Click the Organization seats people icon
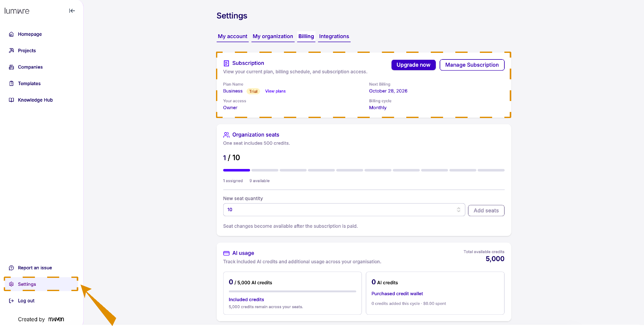This screenshot has width=644, height=326. (226, 135)
